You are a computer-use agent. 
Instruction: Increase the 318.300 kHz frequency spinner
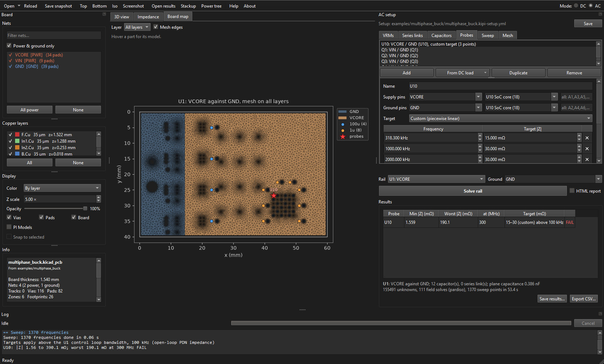click(480, 136)
